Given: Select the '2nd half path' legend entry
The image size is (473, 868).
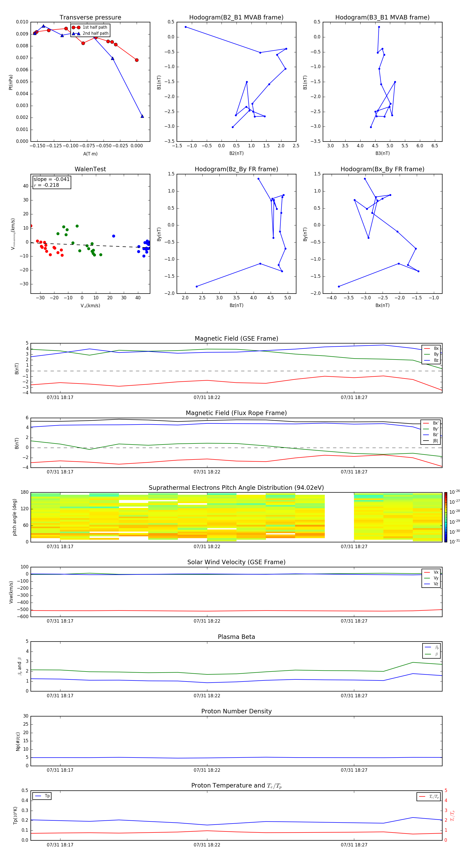Looking at the screenshot, I should [x=90, y=33].
